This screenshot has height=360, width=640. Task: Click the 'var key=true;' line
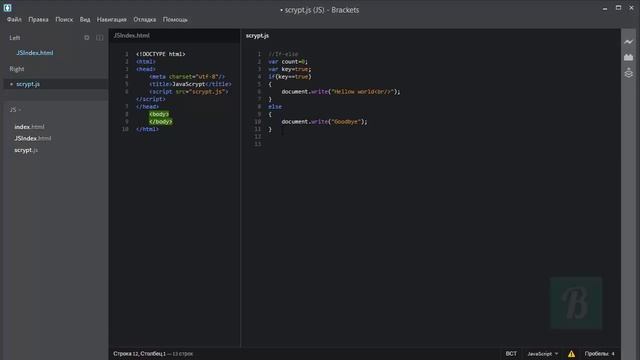290,69
